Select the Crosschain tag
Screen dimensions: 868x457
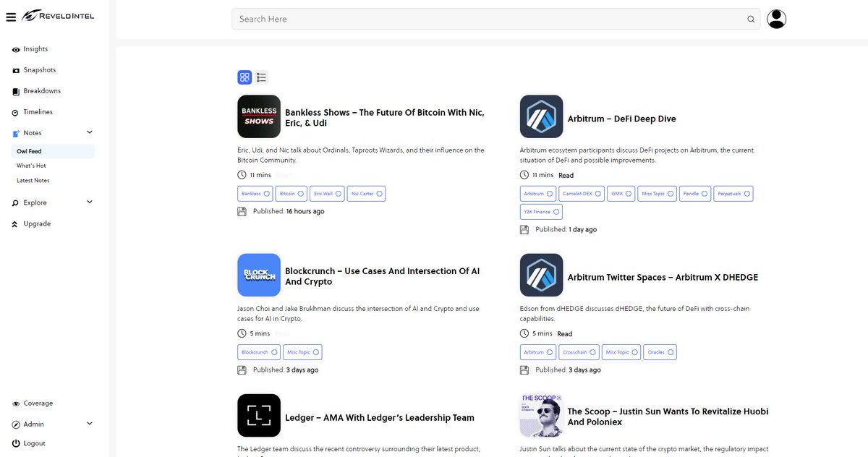point(579,352)
